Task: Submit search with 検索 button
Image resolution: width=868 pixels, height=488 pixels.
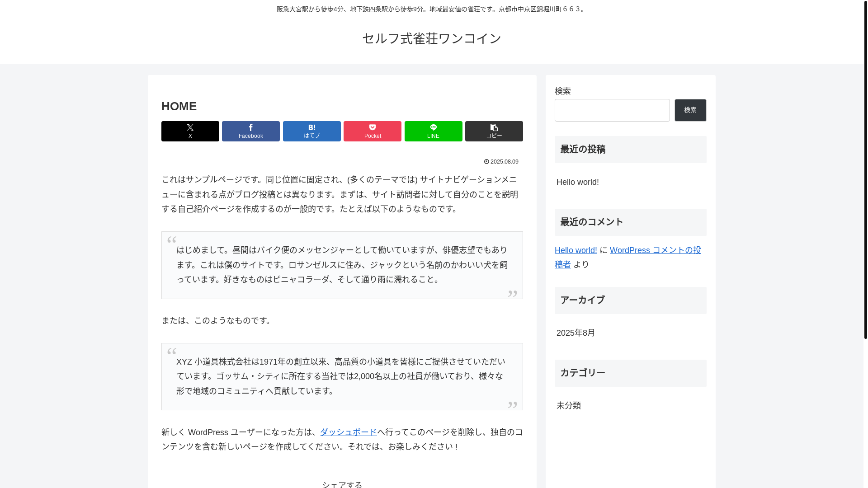Action: [x=690, y=110]
